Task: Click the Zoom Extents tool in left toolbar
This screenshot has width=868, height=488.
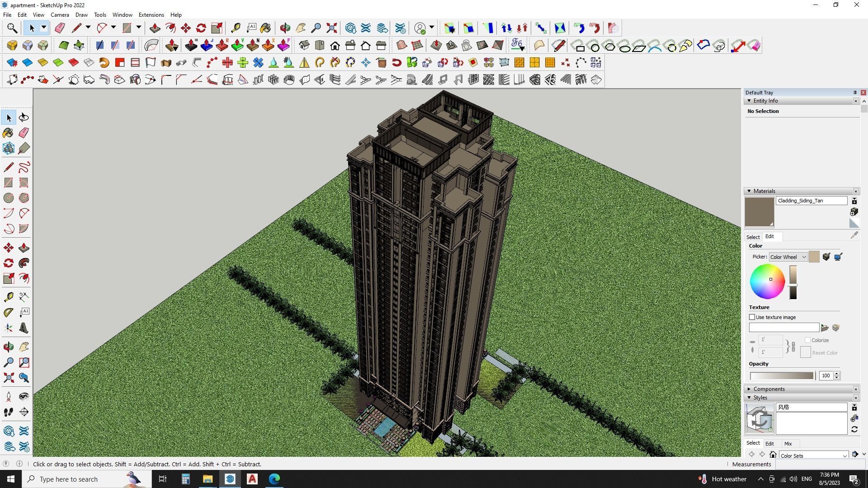Action: 8,378
